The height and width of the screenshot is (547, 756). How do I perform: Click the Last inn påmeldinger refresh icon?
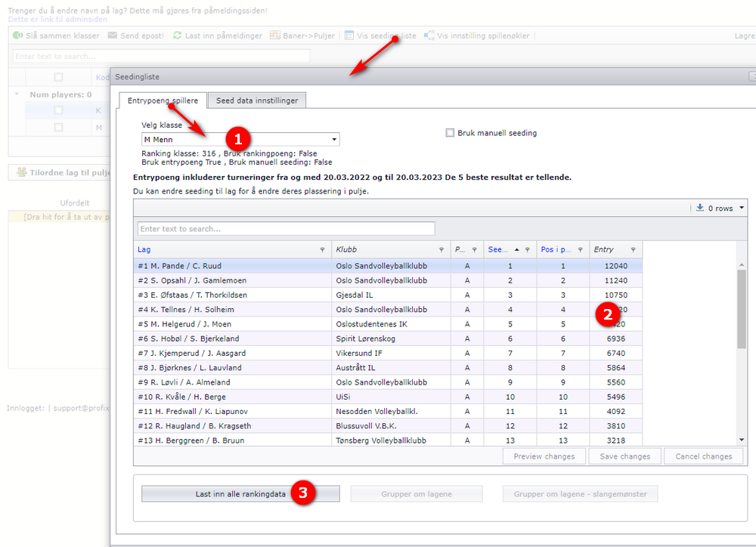point(178,36)
